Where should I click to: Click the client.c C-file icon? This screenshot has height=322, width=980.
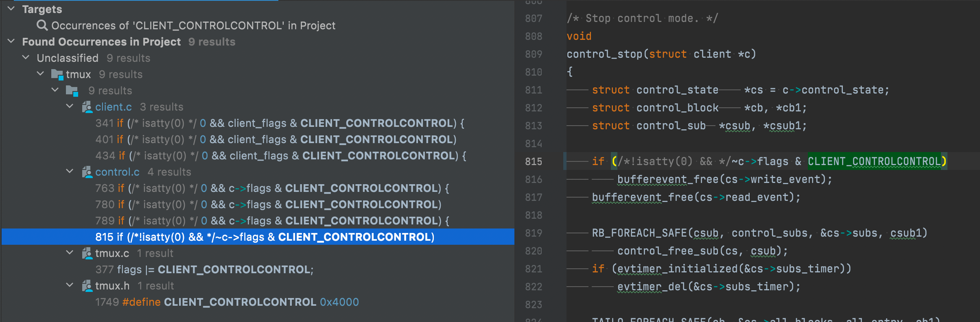pyautogui.click(x=87, y=107)
